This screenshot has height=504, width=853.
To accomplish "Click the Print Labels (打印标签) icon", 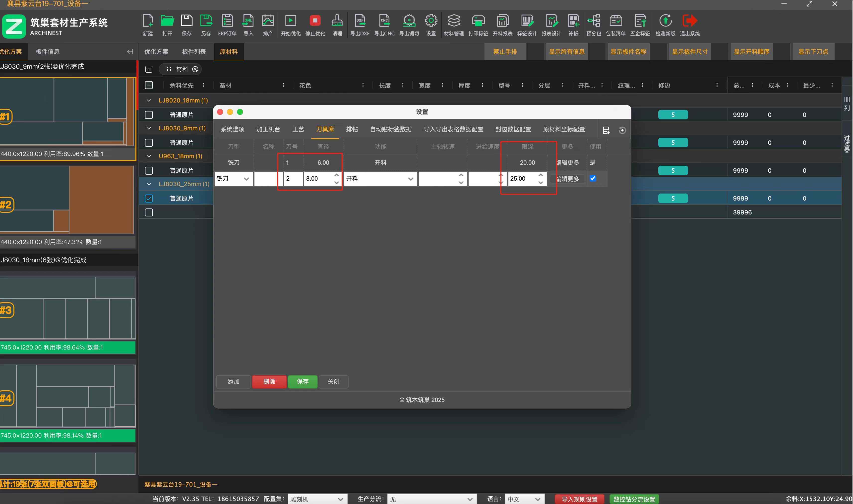I will coord(478,21).
